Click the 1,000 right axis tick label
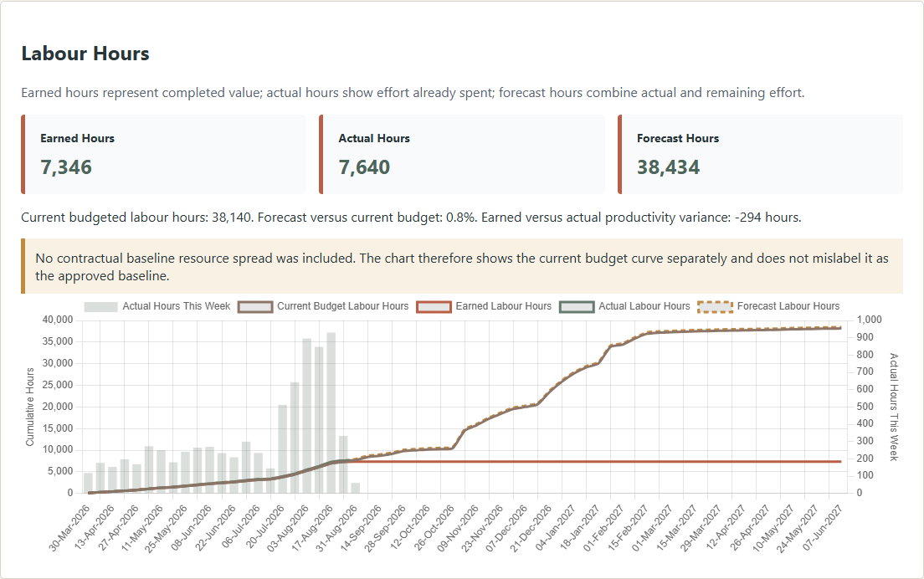The height and width of the screenshot is (579, 924). [870, 320]
